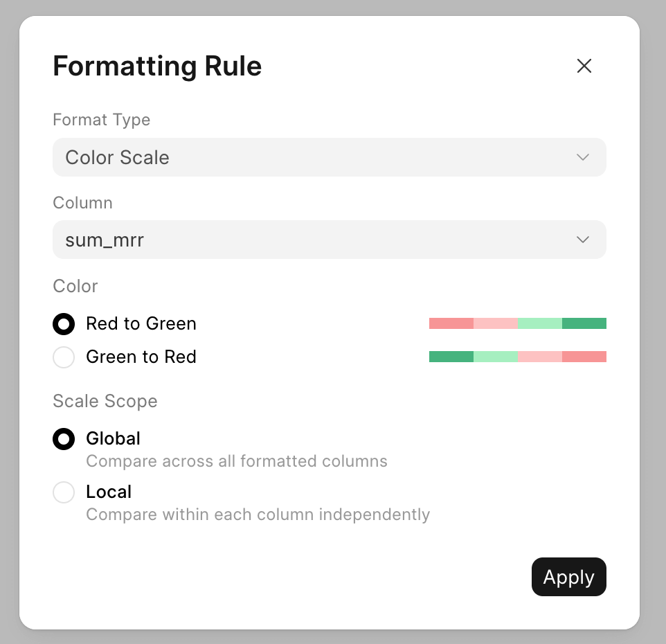This screenshot has height=644, width=666.
Task: Open the Color Scale format type dropdown
Action: 329,157
